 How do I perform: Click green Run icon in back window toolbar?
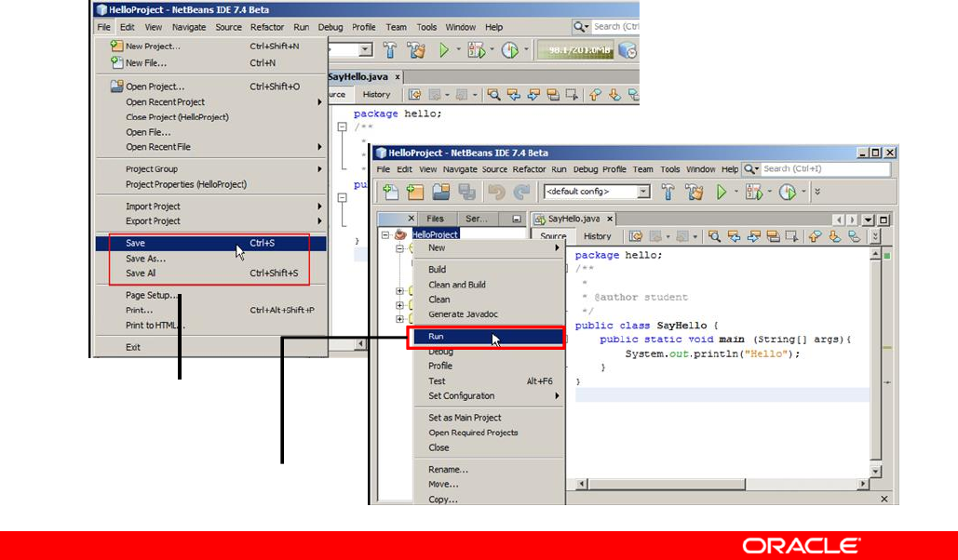point(444,50)
